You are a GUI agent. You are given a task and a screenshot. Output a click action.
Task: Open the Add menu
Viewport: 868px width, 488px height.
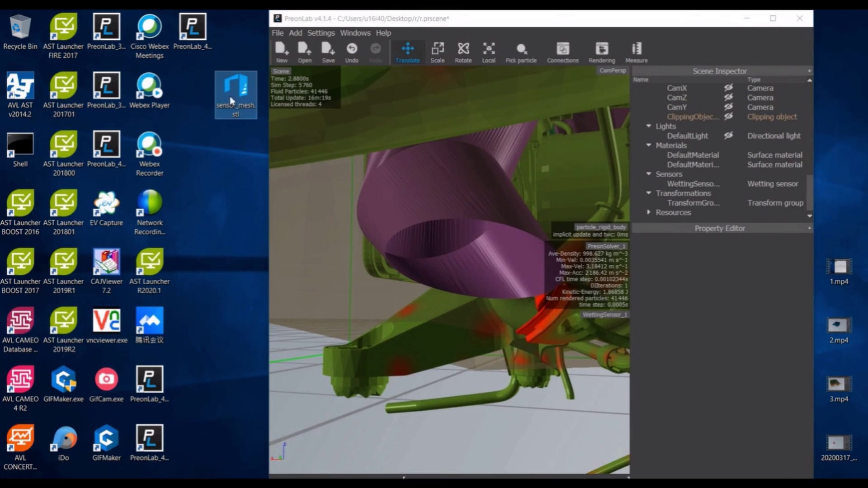[295, 33]
